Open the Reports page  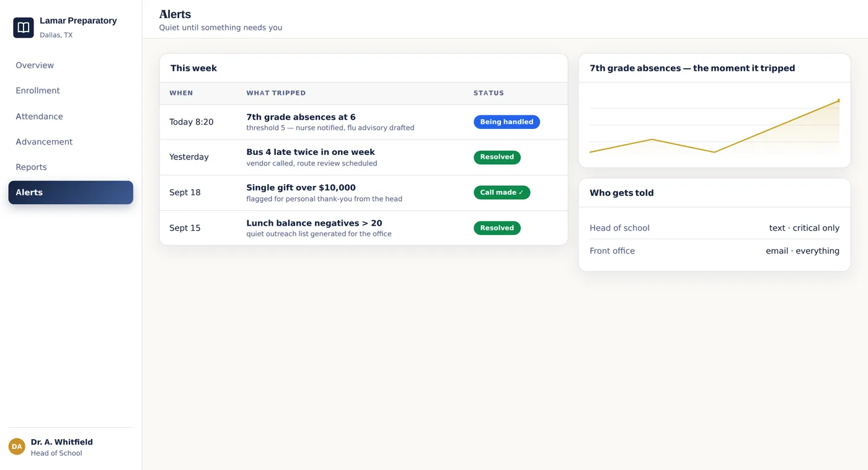71,167
